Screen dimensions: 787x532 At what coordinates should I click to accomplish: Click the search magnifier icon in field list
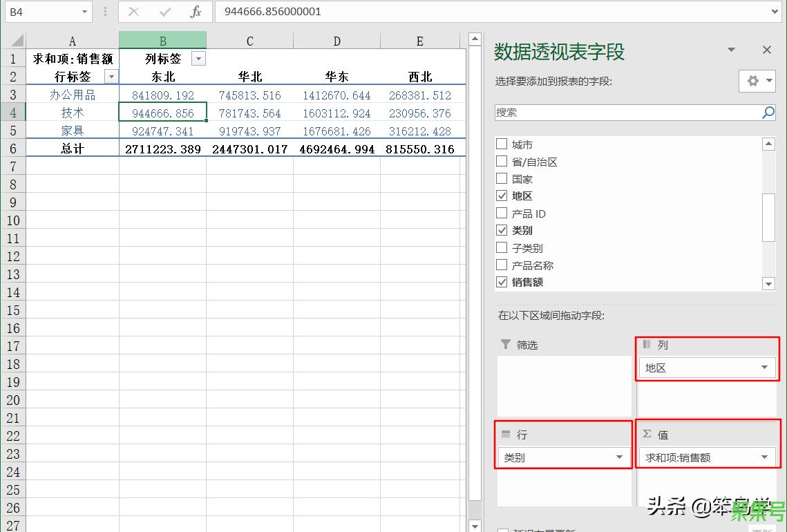point(768,113)
